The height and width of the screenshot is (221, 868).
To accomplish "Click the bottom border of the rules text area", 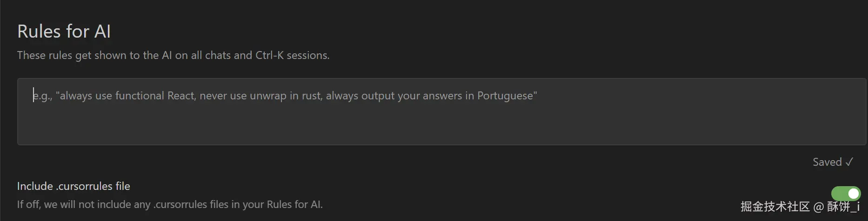I will coord(442,145).
